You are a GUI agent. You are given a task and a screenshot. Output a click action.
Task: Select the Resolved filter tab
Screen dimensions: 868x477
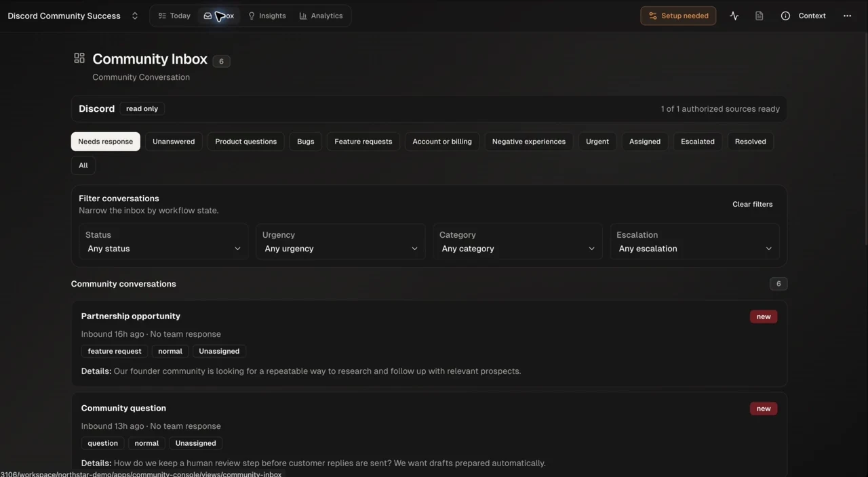coord(751,142)
